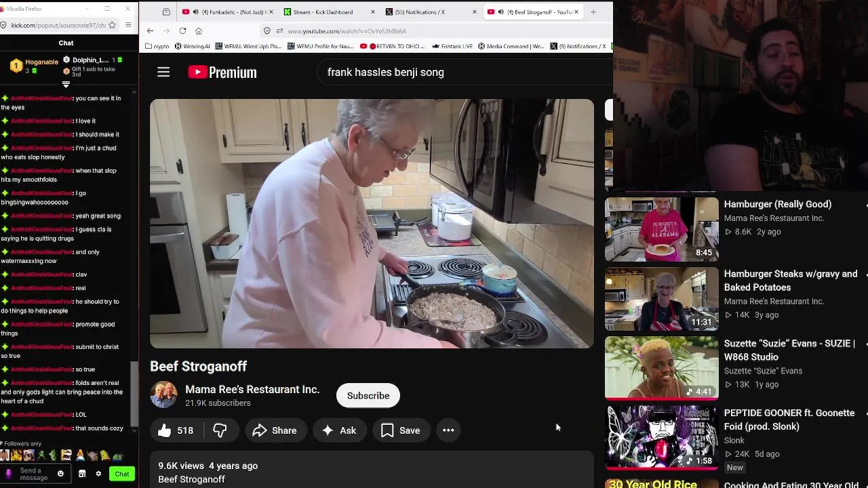Select Hoganable top gifter entry
Image resolution: width=868 pixels, height=488 pixels.
[35, 66]
